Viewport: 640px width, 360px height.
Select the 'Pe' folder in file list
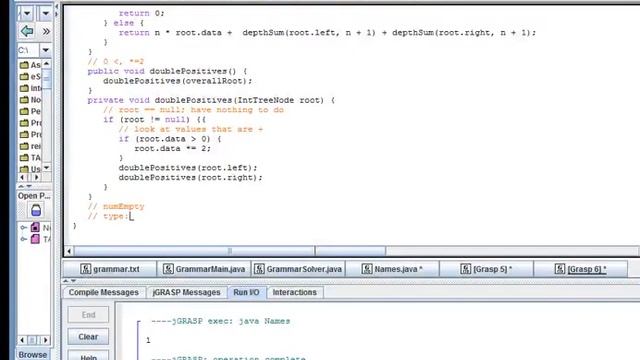30,111
